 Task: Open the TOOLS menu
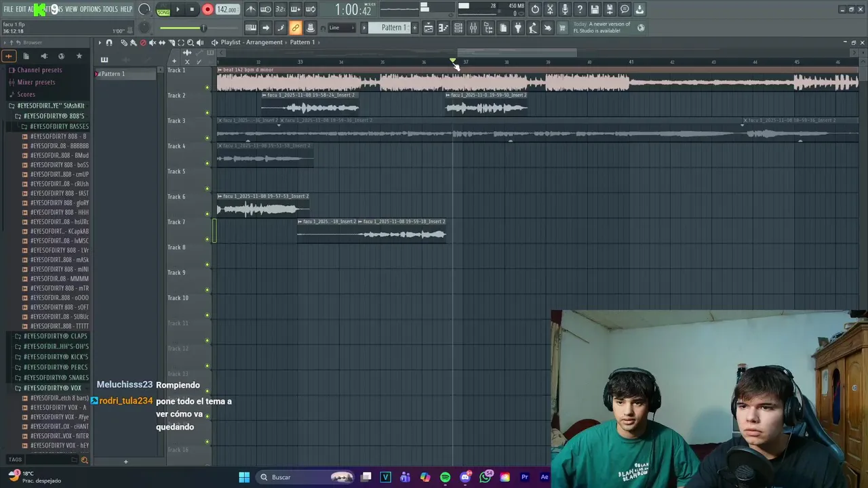111,9
